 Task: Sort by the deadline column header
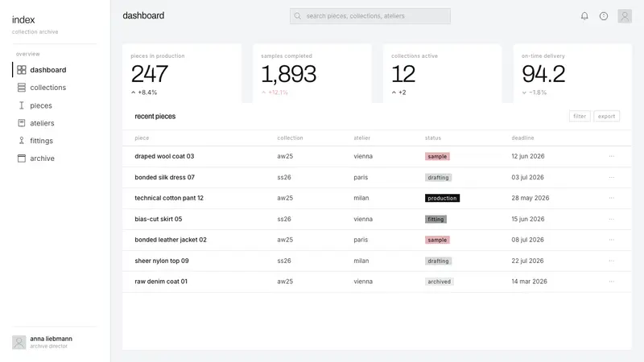[x=522, y=138]
